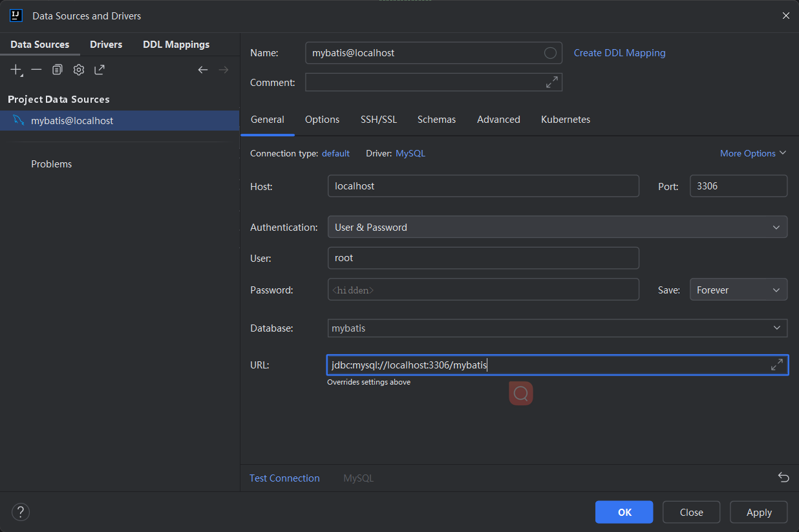Select mybatis@localhost in Project Data Sources
Screen dimensions: 799x532
[x=120, y=120]
